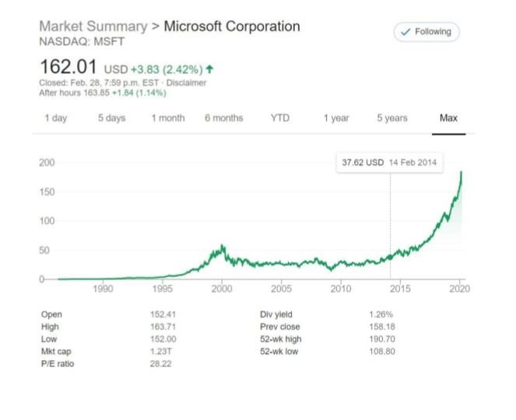
Task: Switch to the 6 months tab
Action: [223, 118]
